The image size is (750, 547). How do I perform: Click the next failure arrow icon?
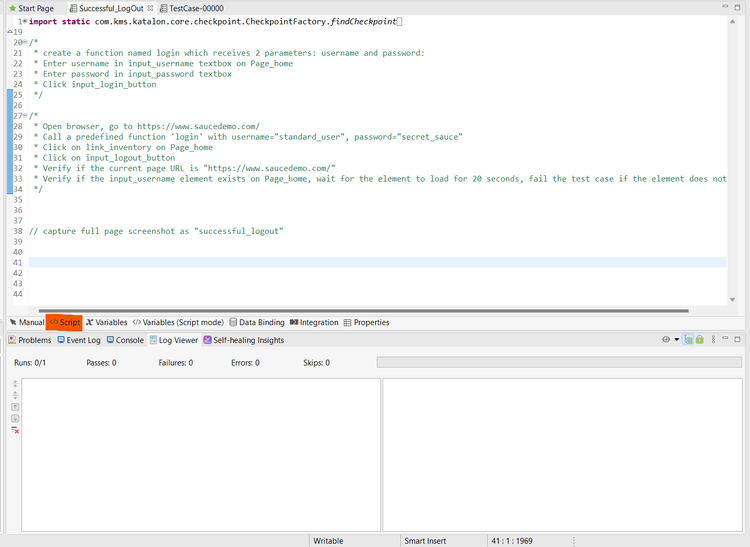pyautogui.click(x=15, y=418)
